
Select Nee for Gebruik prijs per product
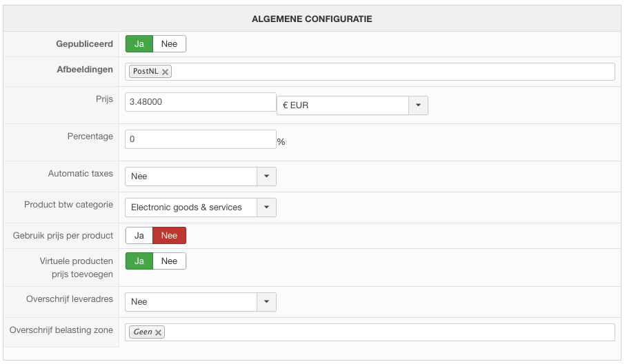(x=169, y=236)
